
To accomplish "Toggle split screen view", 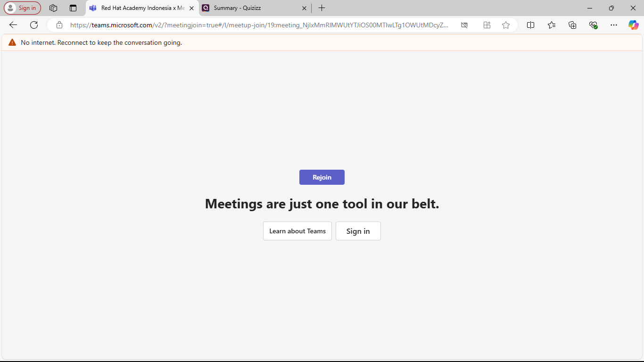I will click(x=530, y=25).
